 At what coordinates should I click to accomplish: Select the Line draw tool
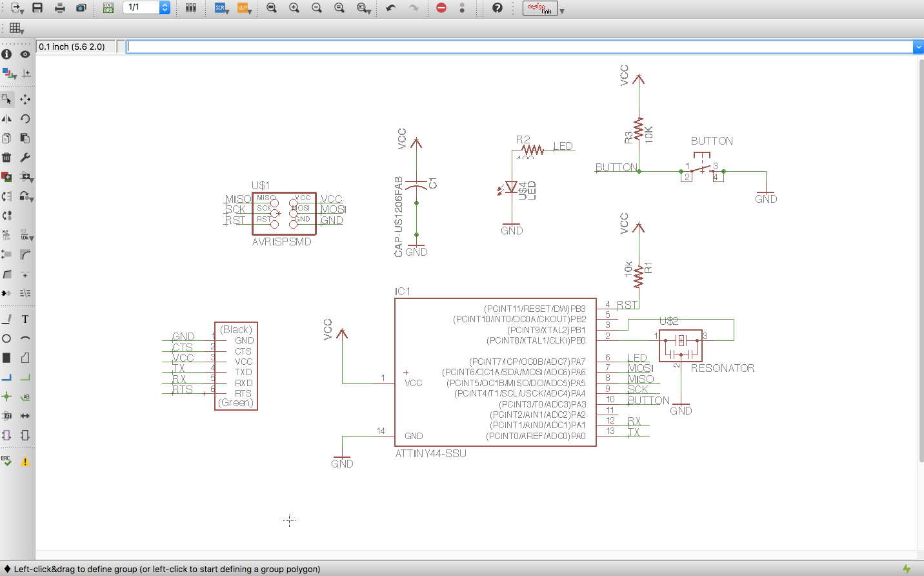coord(6,319)
